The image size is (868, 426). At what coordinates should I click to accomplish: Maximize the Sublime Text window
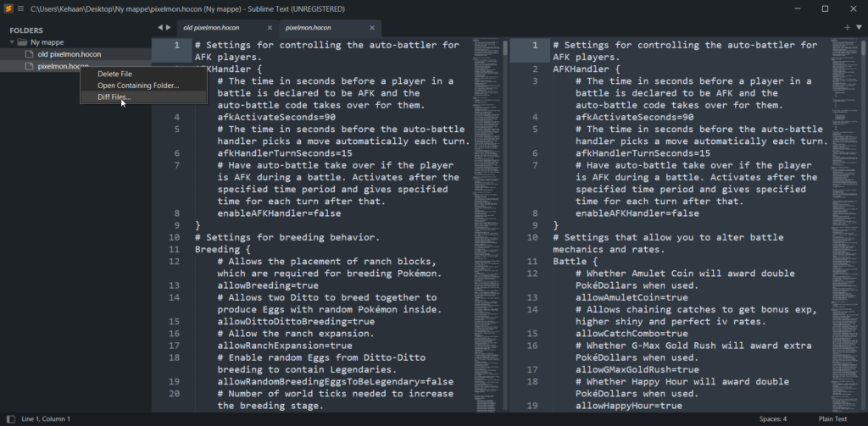coord(825,8)
